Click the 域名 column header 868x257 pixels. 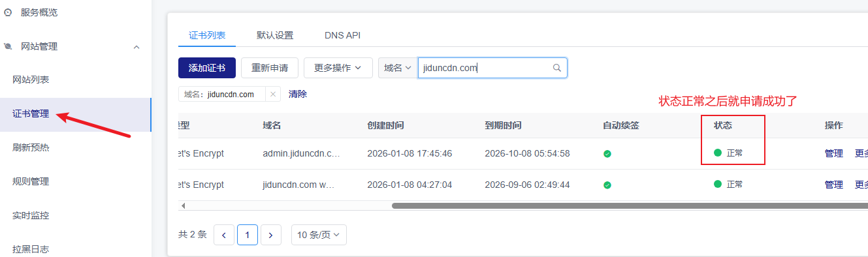pos(272,125)
